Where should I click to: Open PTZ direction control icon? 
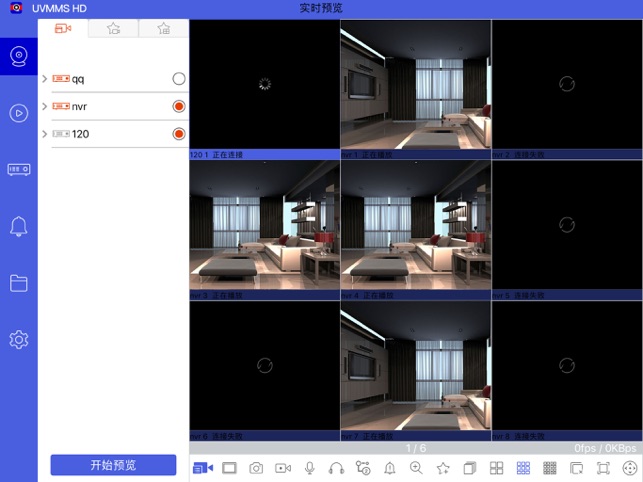630,468
